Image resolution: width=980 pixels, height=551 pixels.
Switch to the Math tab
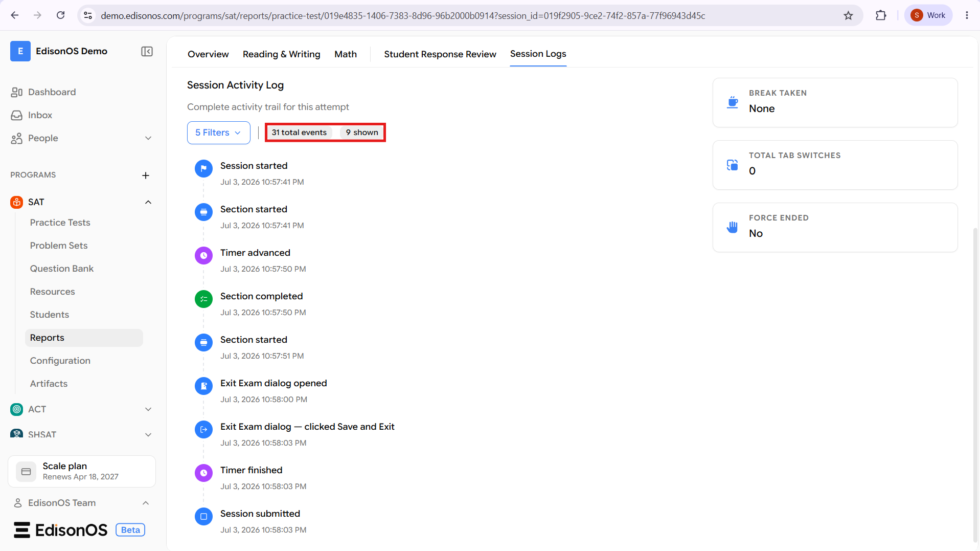pyautogui.click(x=346, y=54)
